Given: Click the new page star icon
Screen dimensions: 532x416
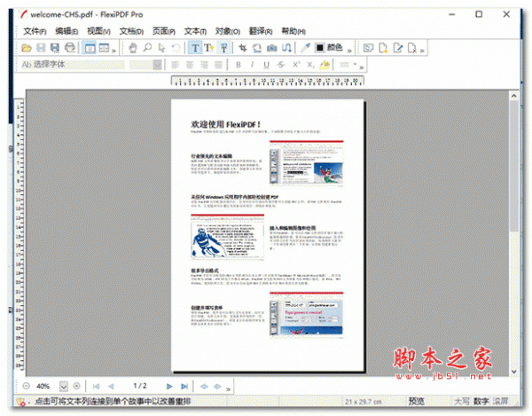Looking at the screenshot, I should click(383, 48).
